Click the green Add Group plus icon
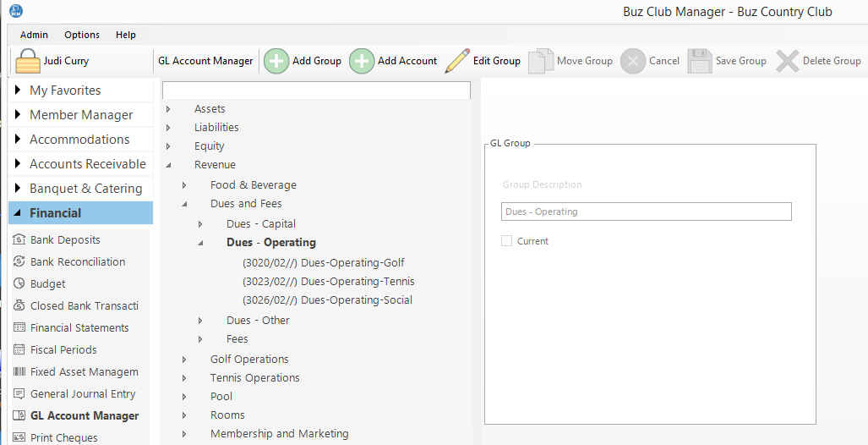868x445 pixels. point(276,61)
